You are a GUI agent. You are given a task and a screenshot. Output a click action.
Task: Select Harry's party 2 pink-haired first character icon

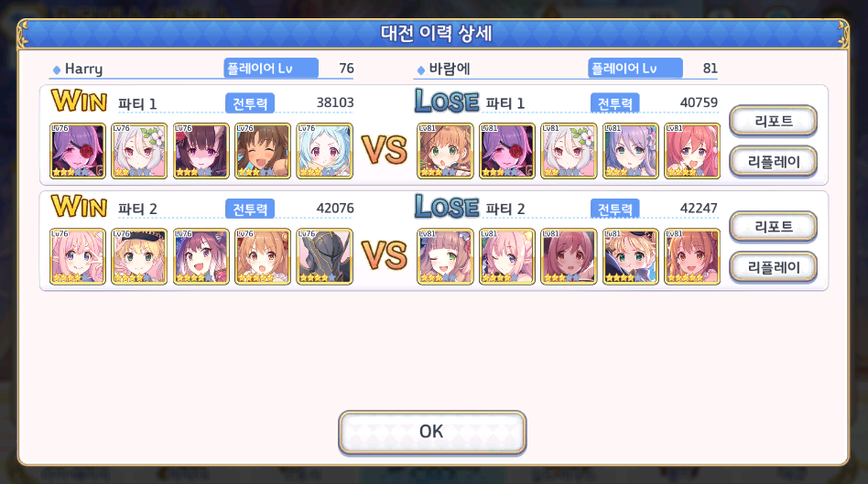[78, 257]
